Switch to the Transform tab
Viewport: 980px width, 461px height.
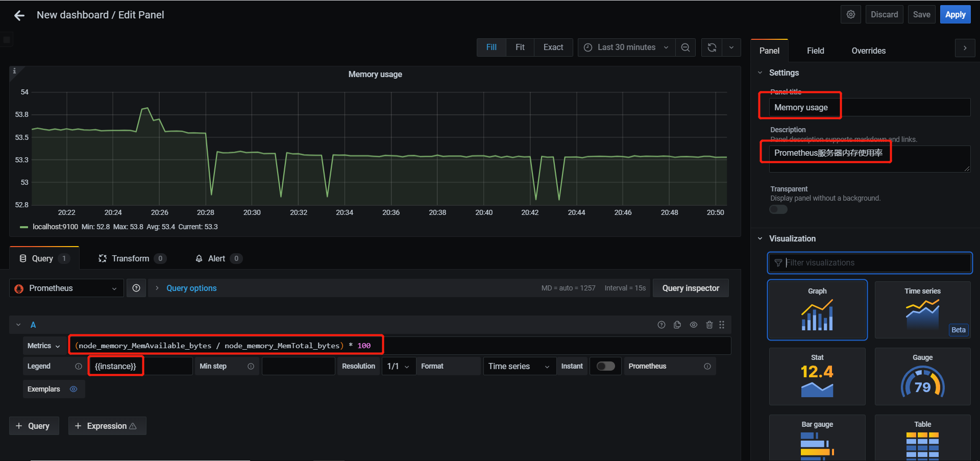click(132, 258)
